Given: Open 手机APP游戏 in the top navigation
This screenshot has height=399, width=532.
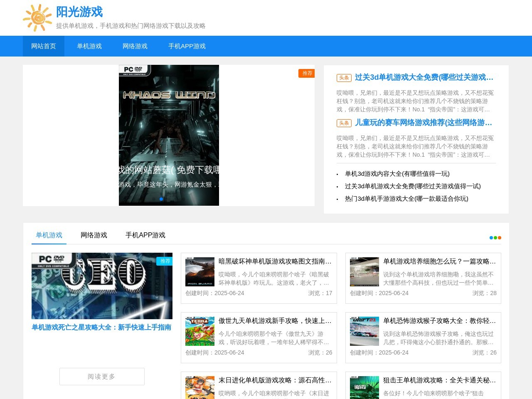Looking at the screenshot, I should click(x=187, y=46).
